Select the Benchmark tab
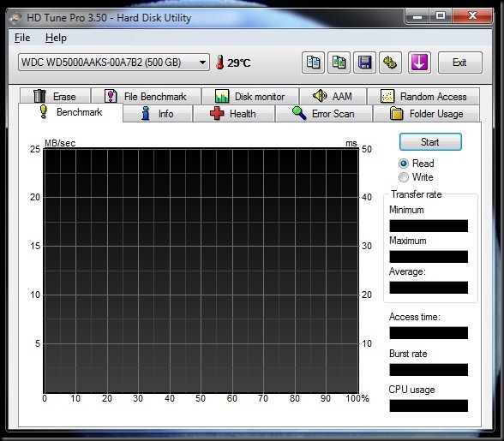The image size is (504, 441). (70, 112)
